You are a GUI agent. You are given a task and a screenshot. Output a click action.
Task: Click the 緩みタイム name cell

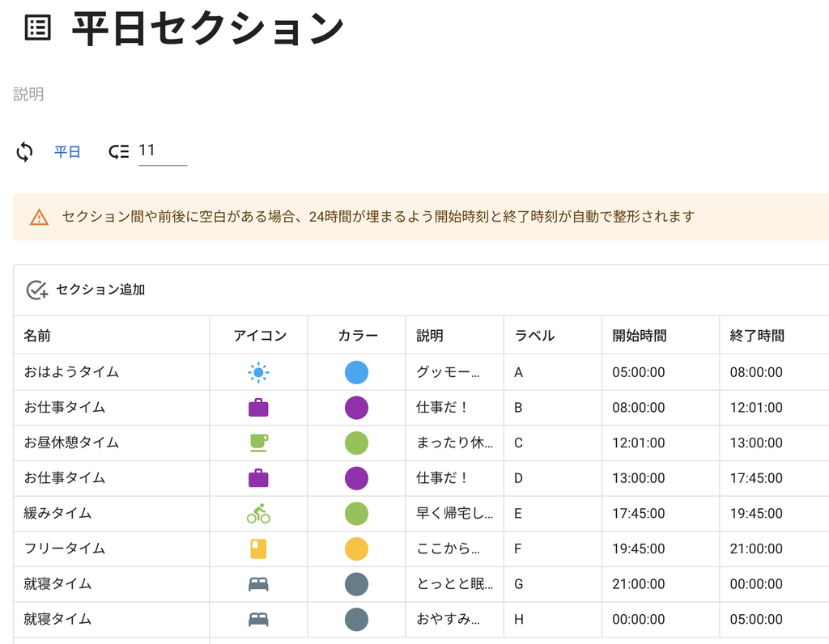[112, 514]
